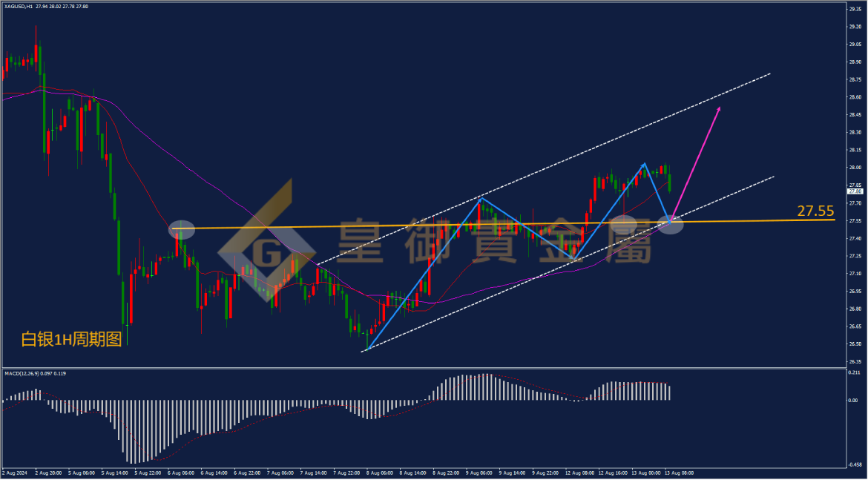Click the 7 Aug 22:00 time label

348,473
